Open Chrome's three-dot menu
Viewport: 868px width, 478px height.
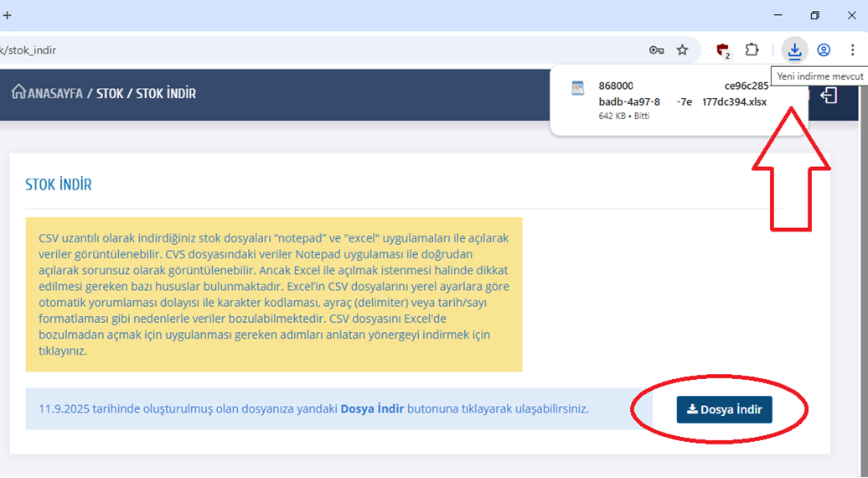[x=852, y=50]
